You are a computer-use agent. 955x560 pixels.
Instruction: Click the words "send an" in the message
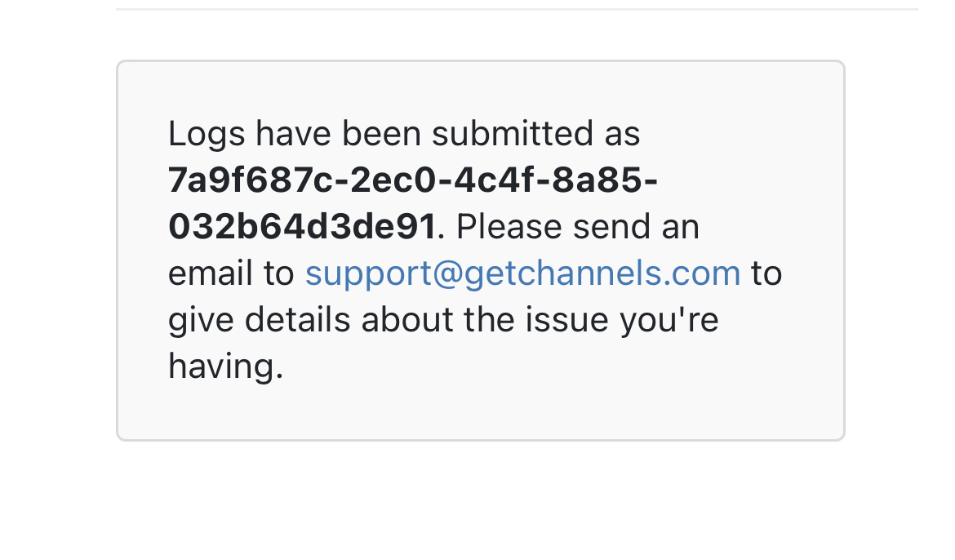(x=636, y=227)
